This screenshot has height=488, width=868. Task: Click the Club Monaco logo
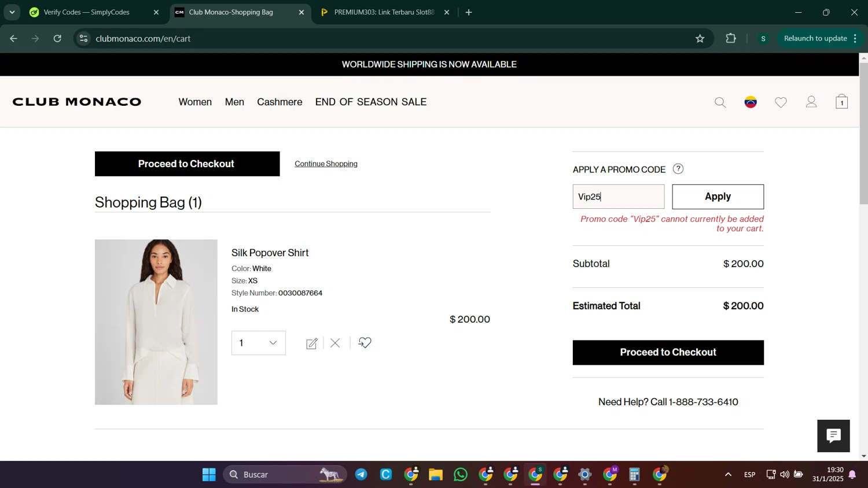point(77,102)
